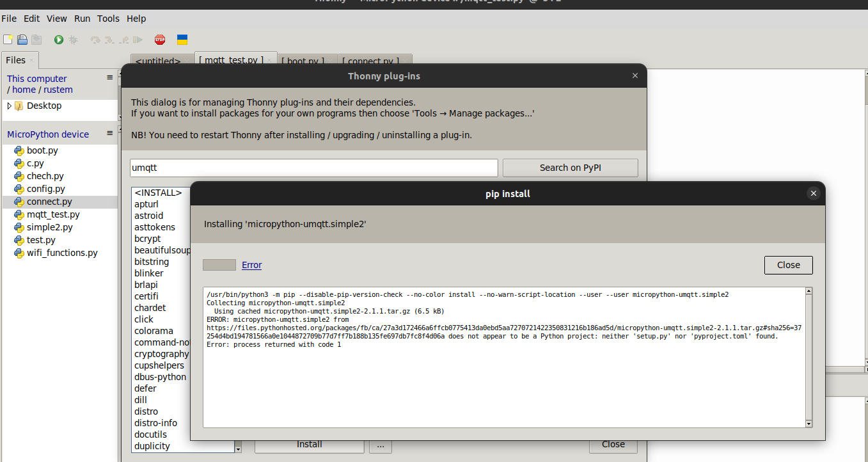The width and height of the screenshot is (868, 462).
Task: Click the Run current script icon
Action: pyautogui.click(x=58, y=40)
